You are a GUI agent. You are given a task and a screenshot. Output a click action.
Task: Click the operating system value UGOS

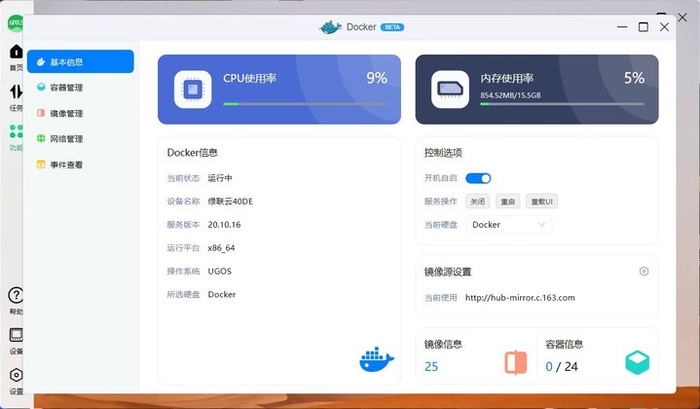pos(220,271)
